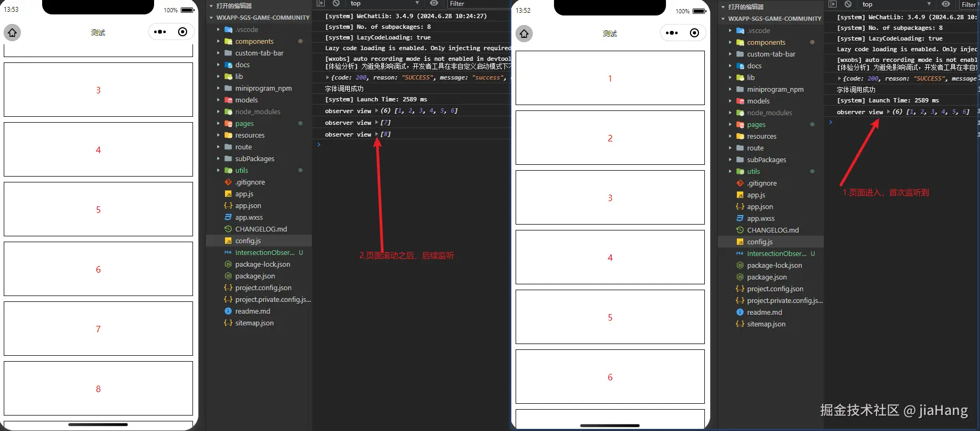Expand subPackages folder in left tree
Viewport: 980px width, 431px height.
click(218, 158)
